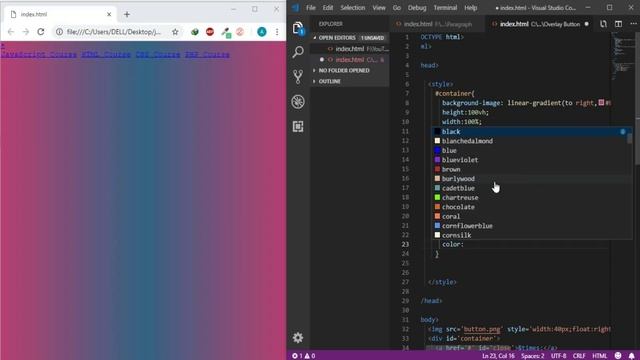Click the feedback smiley in status bar
Image resolution: width=640 pixels, height=360 pixels.
618,356
